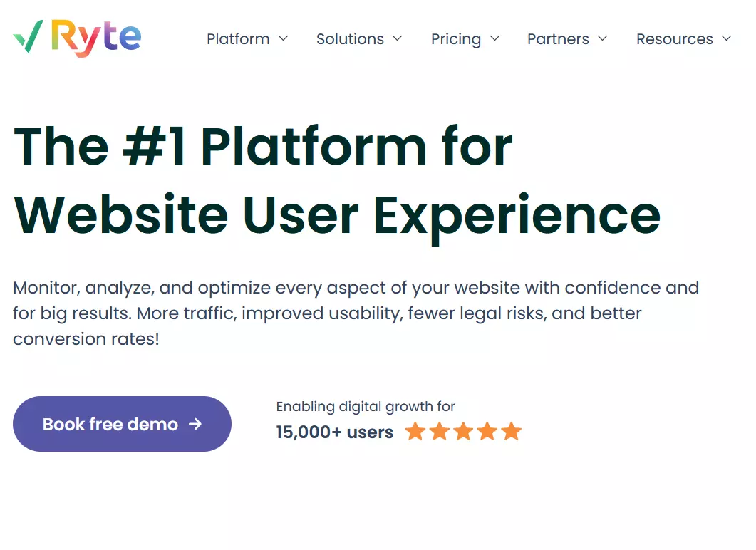Image resolution: width=756 pixels, height=550 pixels.
Task: Click the Book free demo button
Action: (121, 424)
